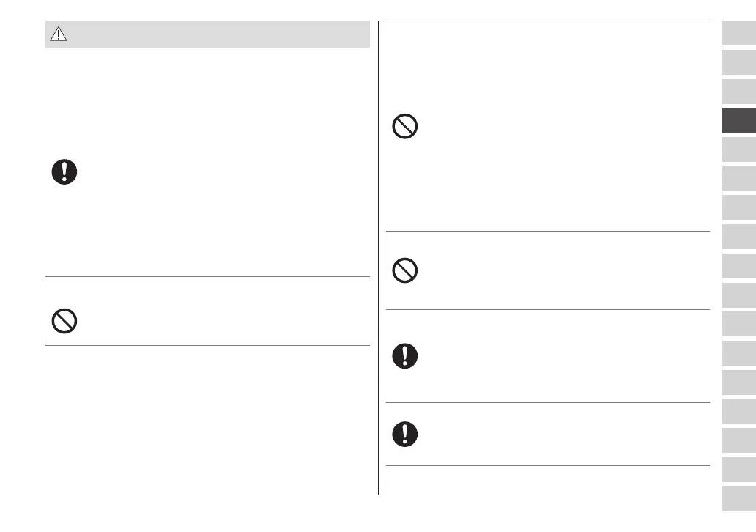Switch to the seventh side tab from the top
756x532 pixels.
coord(738,208)
